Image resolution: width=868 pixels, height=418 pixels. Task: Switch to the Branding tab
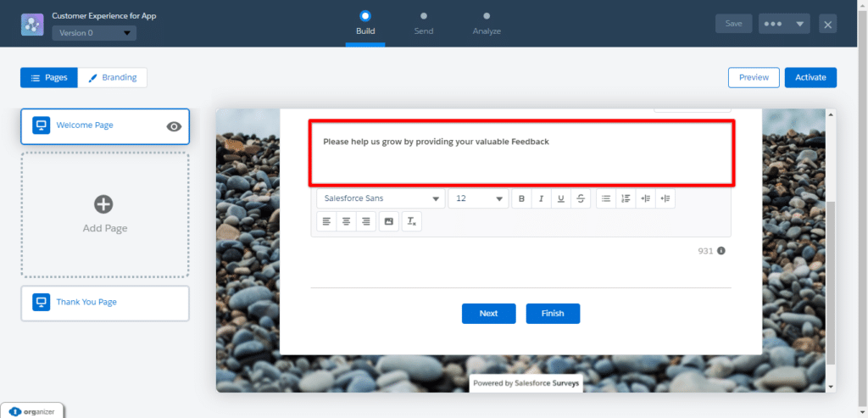113,77
